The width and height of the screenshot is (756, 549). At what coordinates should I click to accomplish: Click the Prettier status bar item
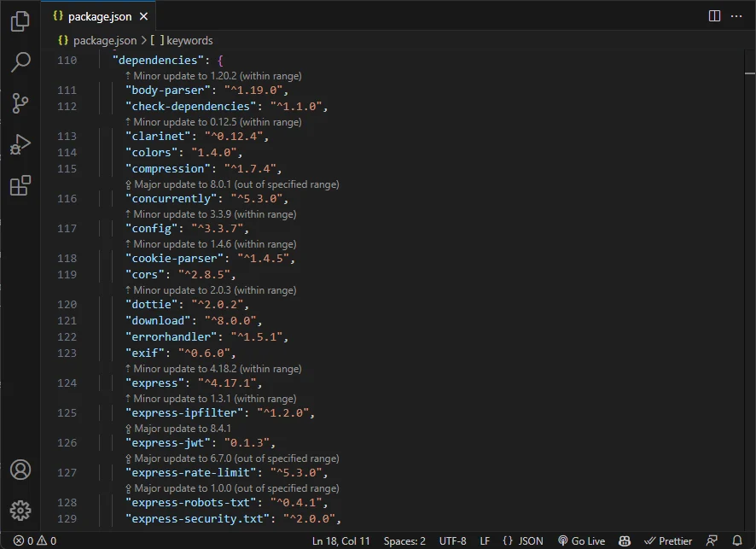pos(668,540)
